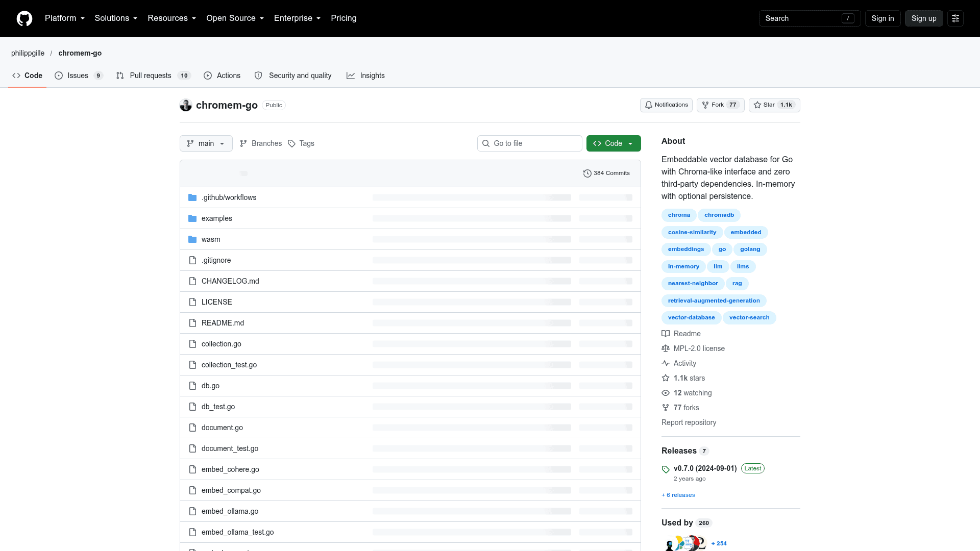Image resolution: width=980 pixels, height=551 pixels.
Task: Click the pulse icon beside Activity
Action: [666, 363]
